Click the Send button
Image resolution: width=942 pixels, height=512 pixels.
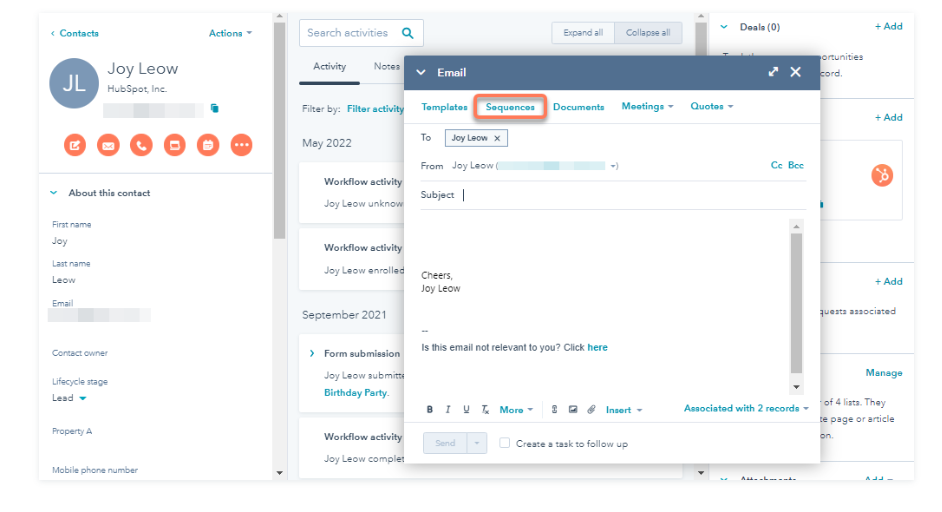click(445, 443)
